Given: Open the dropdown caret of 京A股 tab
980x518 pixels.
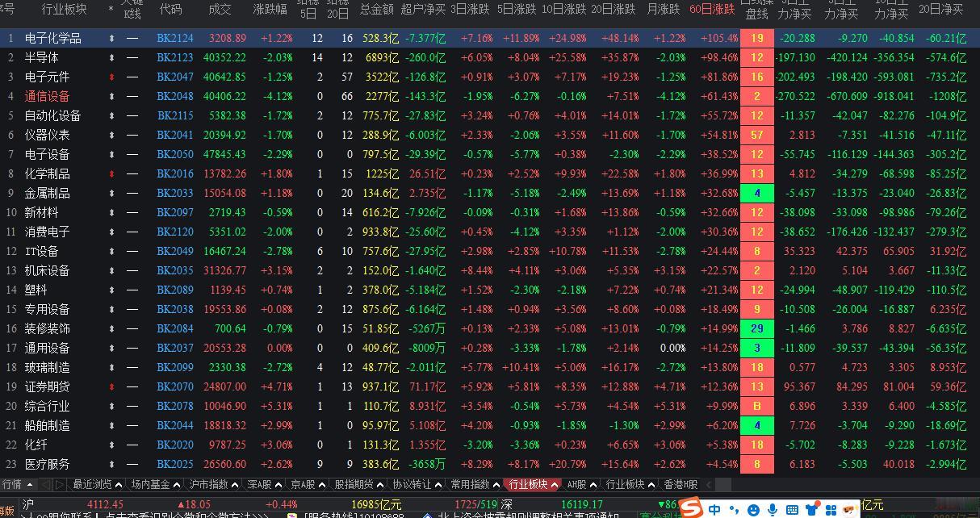Looking at the screenshot, I should pyautogui.click(x=321, y=485).
